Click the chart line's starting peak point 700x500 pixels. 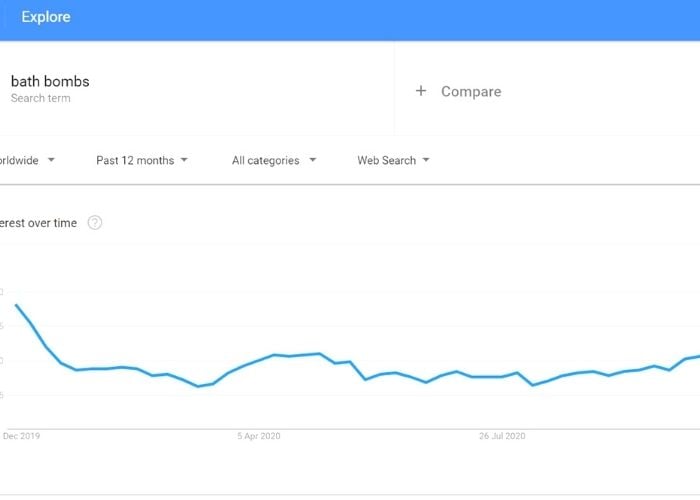coord(17,305)
